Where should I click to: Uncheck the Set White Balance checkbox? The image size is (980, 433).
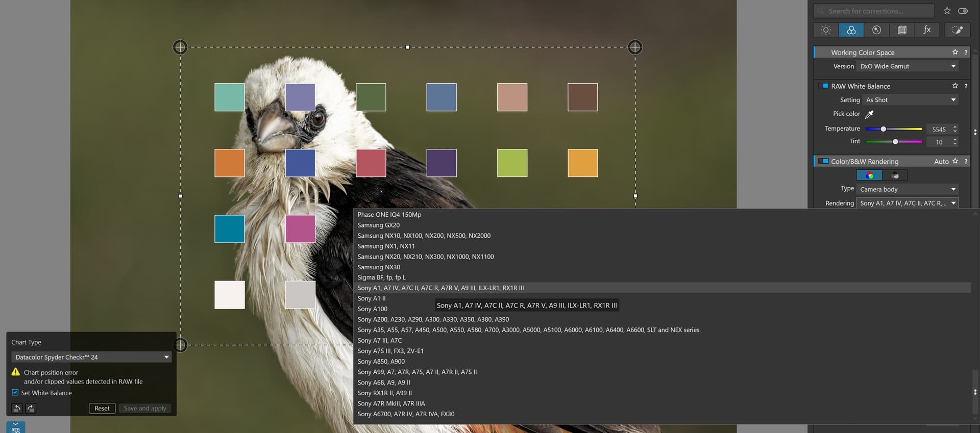click(x=15, y=393)
